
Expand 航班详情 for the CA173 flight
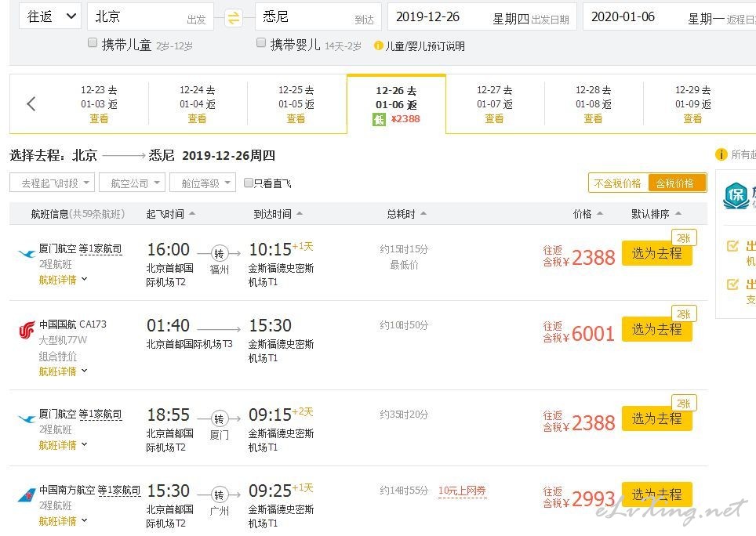tap(63, 371)
